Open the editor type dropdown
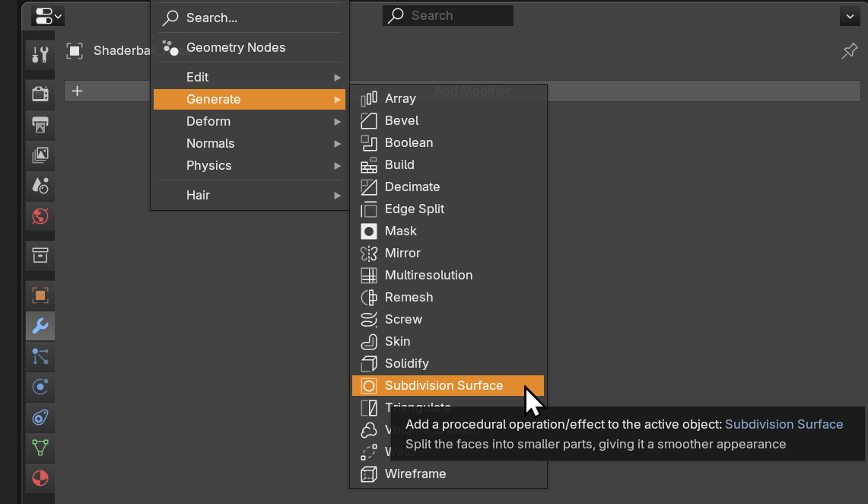The height and width of the screenshot is (504, 868). pos(48,16)
